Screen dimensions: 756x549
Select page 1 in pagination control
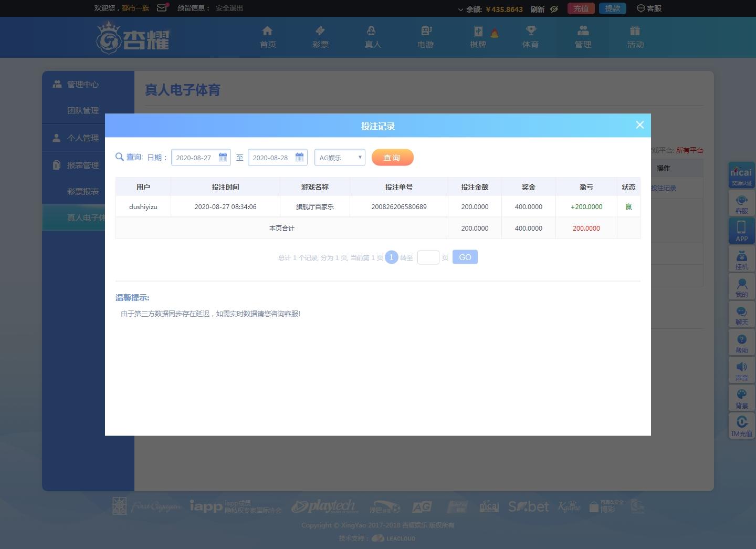pyautogui.click(x=391, y=257)
